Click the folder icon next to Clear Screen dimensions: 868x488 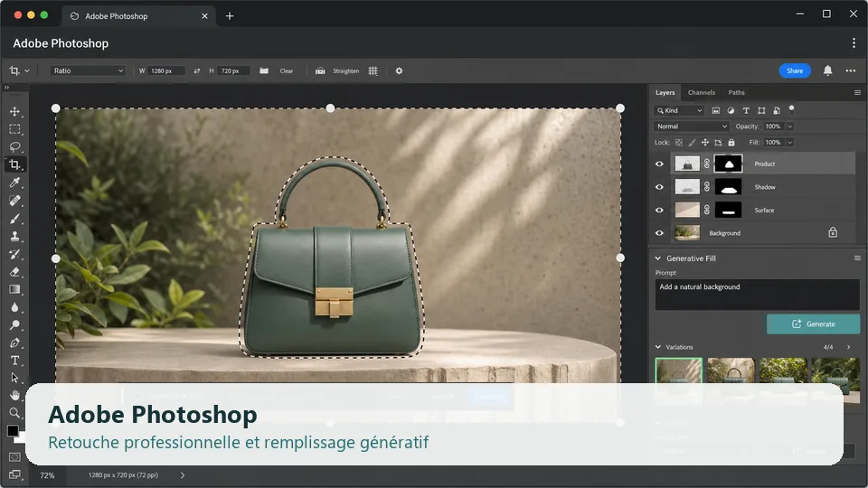pos(264,70)
